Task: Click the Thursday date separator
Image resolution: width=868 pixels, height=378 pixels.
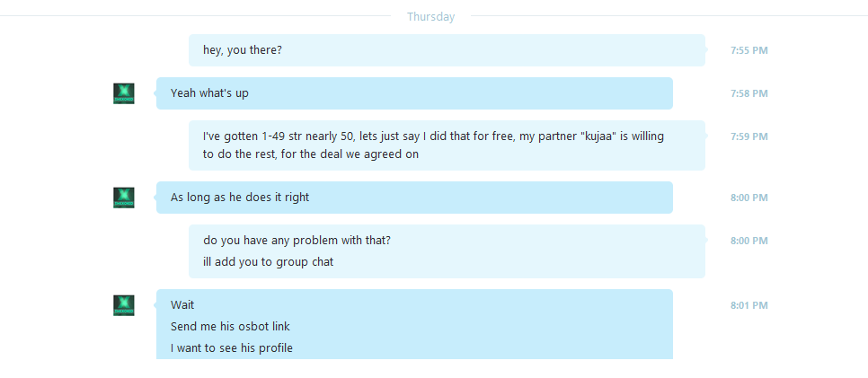Action: (x=430, y=17)
